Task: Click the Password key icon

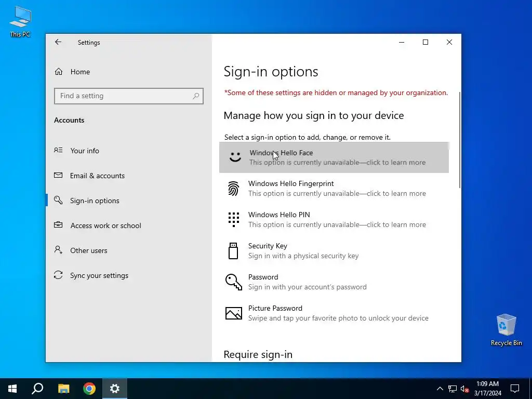Action: (233, 282)
